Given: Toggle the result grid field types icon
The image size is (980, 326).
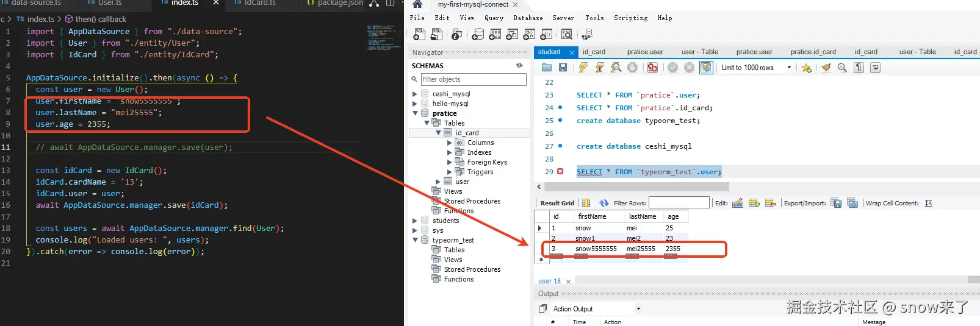Looking at the screenshot, I should [x=586, y=203].
